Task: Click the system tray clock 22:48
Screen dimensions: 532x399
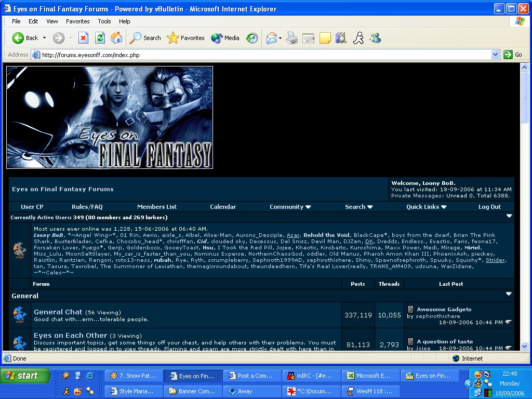Action: click(510, 374)
